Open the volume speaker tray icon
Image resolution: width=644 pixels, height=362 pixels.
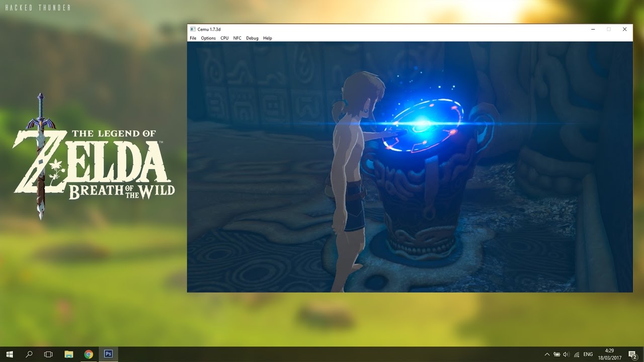[x=567, y=354]
